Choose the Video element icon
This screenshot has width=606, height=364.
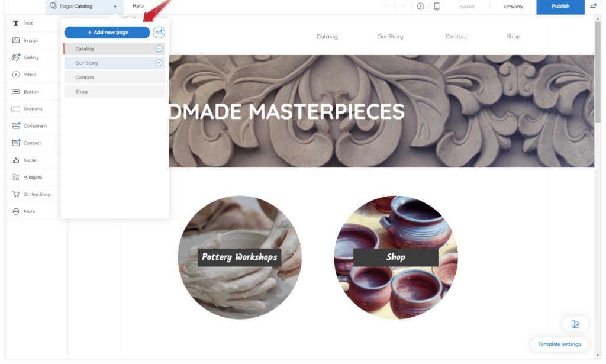click(16, 75)
